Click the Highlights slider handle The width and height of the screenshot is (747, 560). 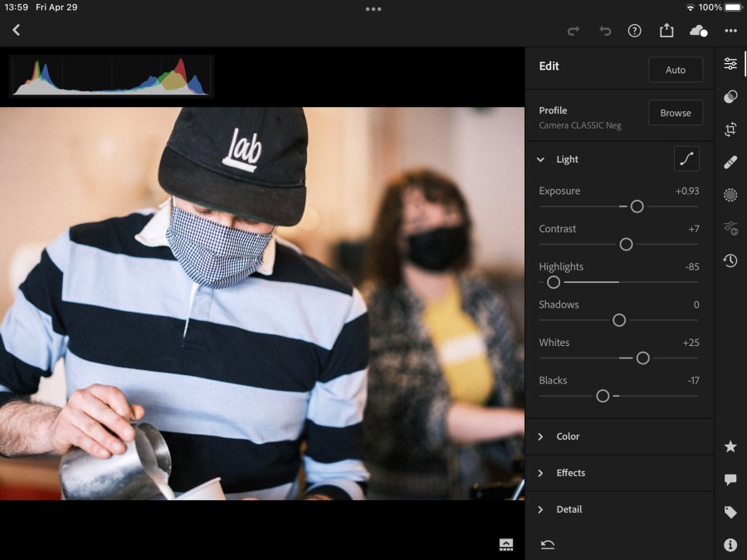coord(554,282)
